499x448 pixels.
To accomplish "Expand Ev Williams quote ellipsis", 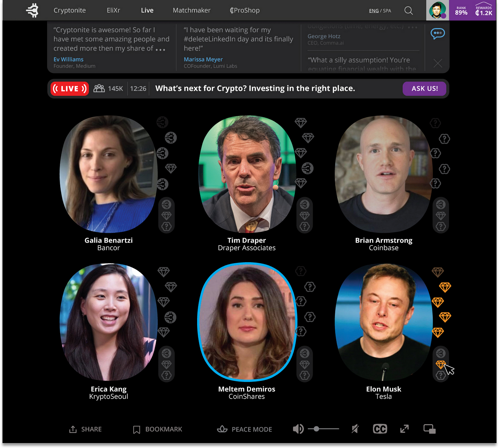I will 160,50.
